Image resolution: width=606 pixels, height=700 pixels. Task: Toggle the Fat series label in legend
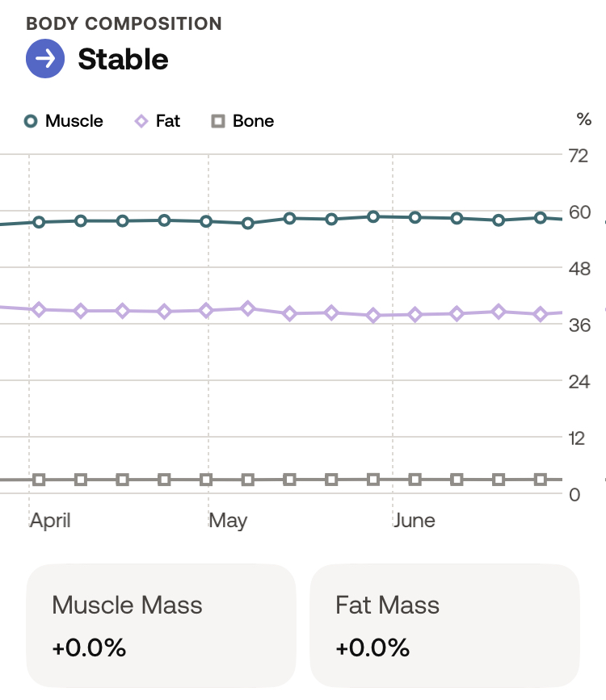click(x=168, y=121)
